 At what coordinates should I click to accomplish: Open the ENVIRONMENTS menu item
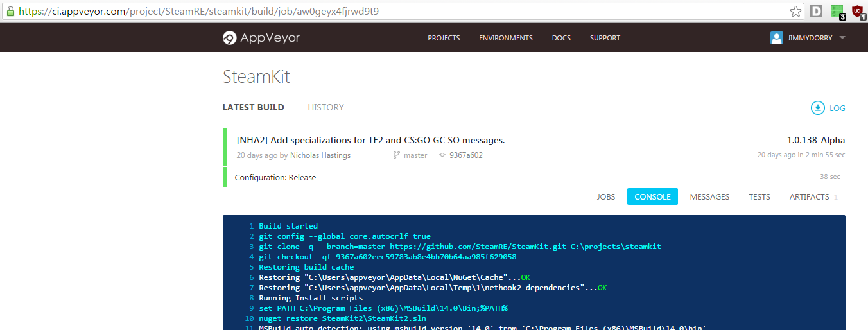point(506,38)
